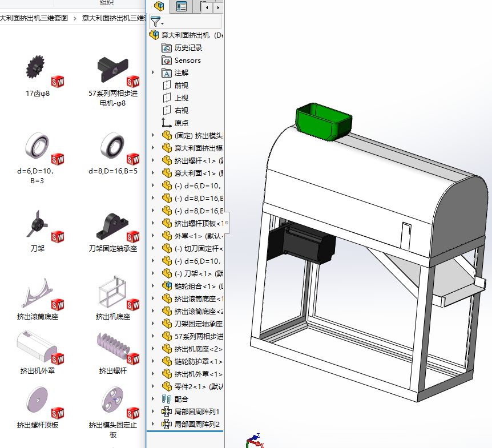The width and height of the screenshot is (492, 448).
Task: Expand the 外罩<1> component node
Action: pos(153,236)
